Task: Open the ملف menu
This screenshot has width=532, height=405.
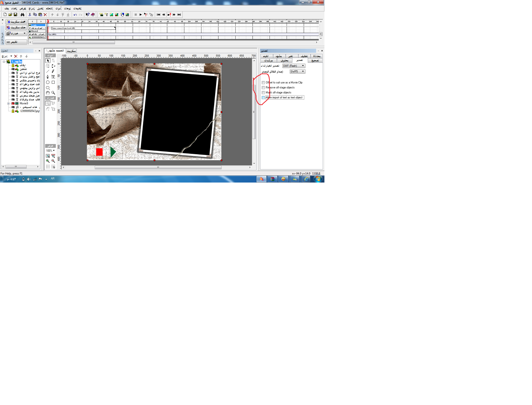Action: [6, 9]
